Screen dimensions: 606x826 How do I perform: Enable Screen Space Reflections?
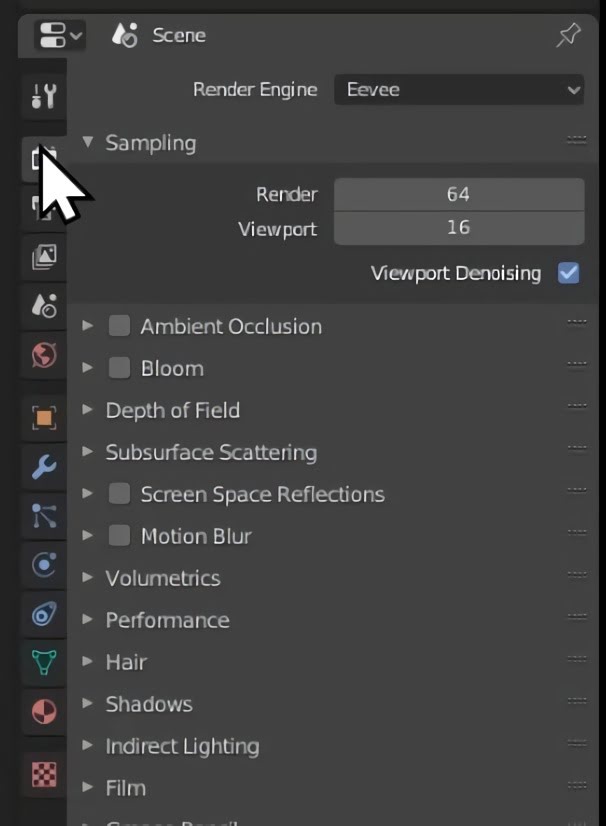[118, 493]
